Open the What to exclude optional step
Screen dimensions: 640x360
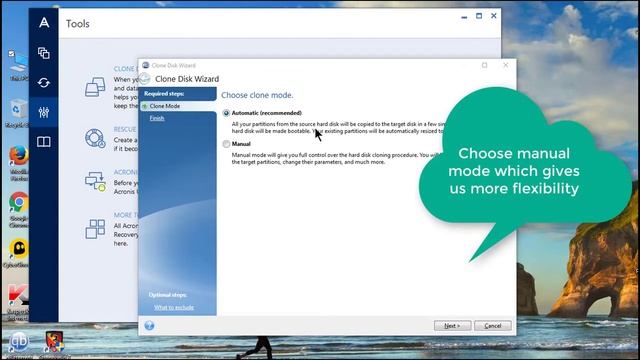pyautogui.click(x=174, y=307)
